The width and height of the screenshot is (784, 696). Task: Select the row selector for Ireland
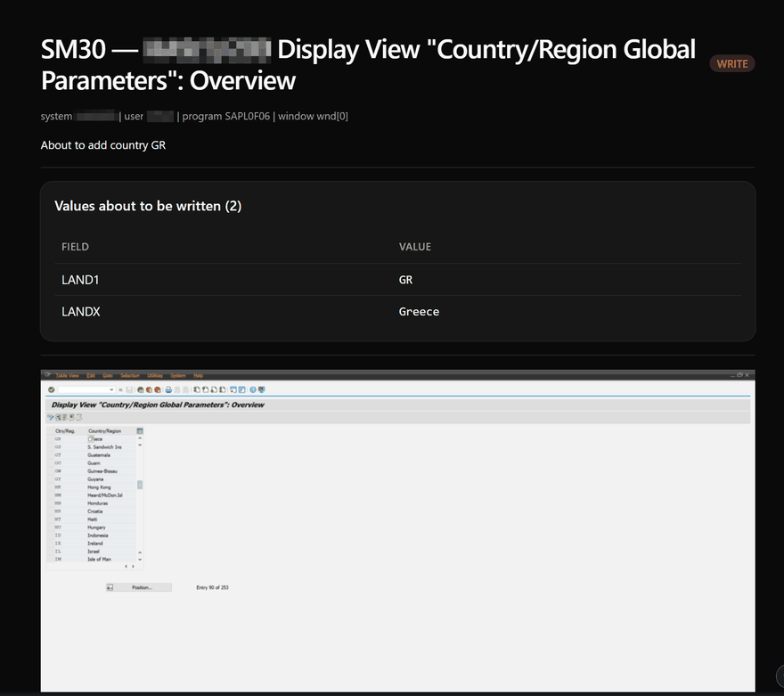click(50, 543)
